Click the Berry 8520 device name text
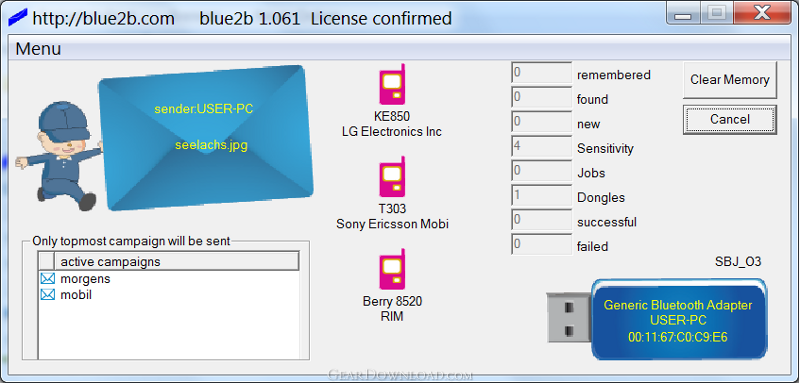The width and height of the screenshot is (800, 383). [x=392, y=301]
